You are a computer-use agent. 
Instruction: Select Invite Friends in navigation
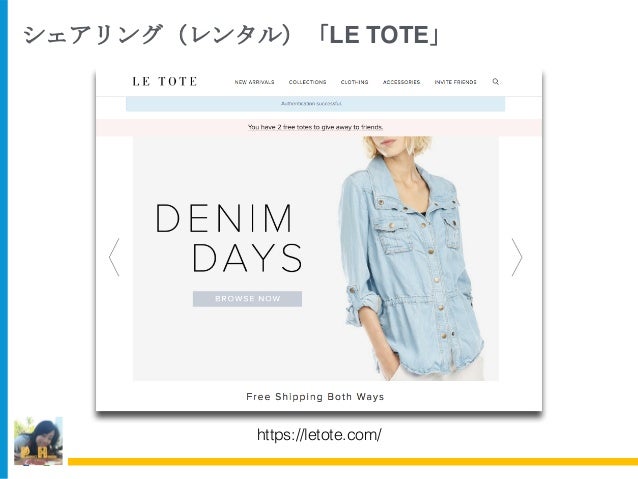[x=455, y=82]
